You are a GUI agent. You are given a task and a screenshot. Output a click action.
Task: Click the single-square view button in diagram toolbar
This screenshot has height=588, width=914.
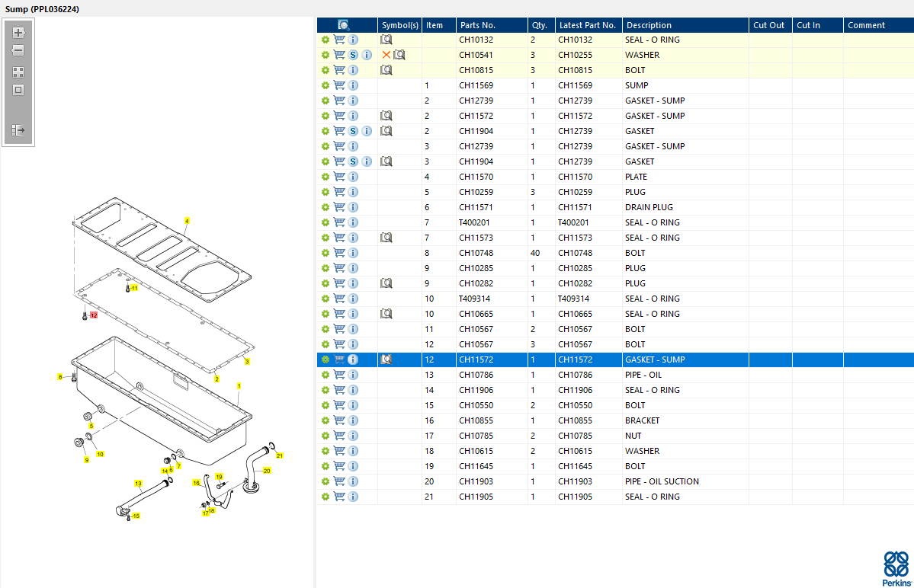point(18,90)
